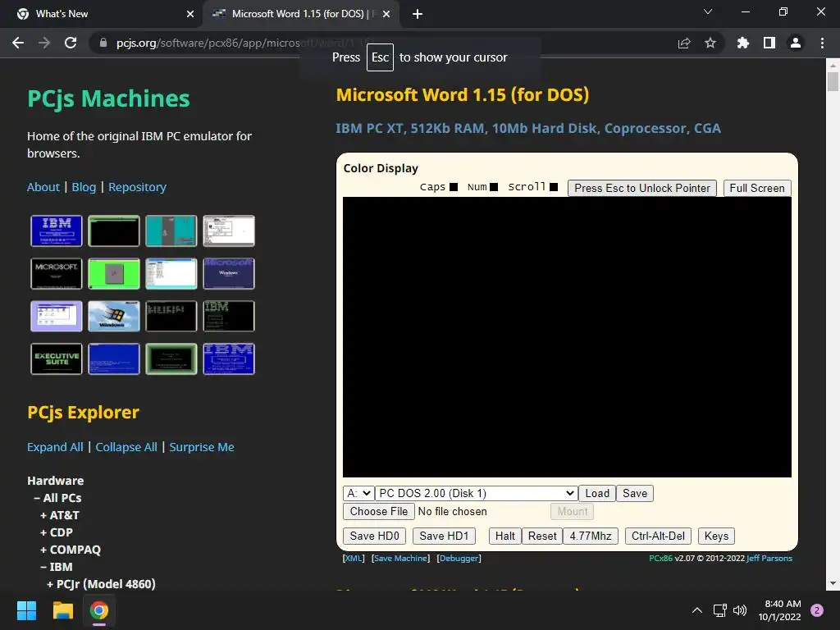
Task: Bookmark this page with the star icon
Action: pos(710,43)
